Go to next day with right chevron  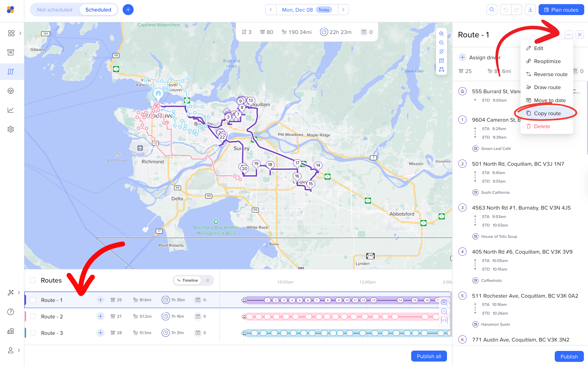pyautogui.click(x=343, y=10)
